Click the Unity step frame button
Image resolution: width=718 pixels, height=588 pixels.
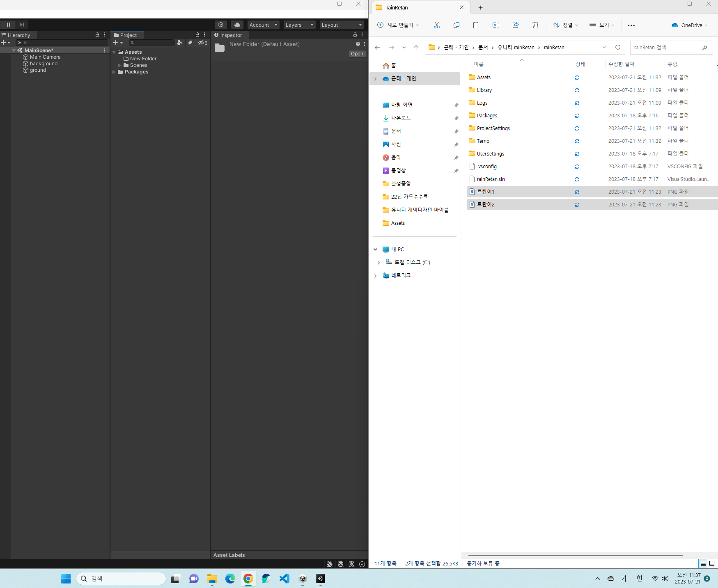(x=22, y=25)
